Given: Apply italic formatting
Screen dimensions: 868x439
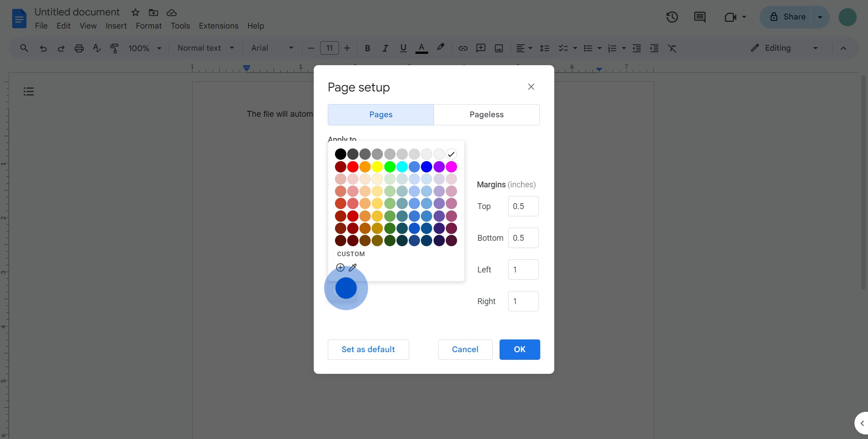Looking at the screenshot, I should click(x=385, y=48).
